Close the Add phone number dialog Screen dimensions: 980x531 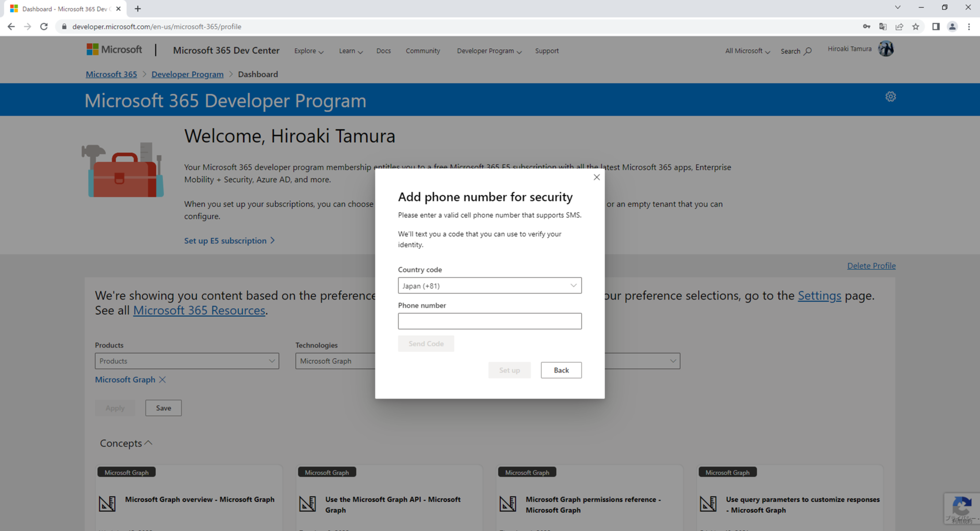click(596, 177)
